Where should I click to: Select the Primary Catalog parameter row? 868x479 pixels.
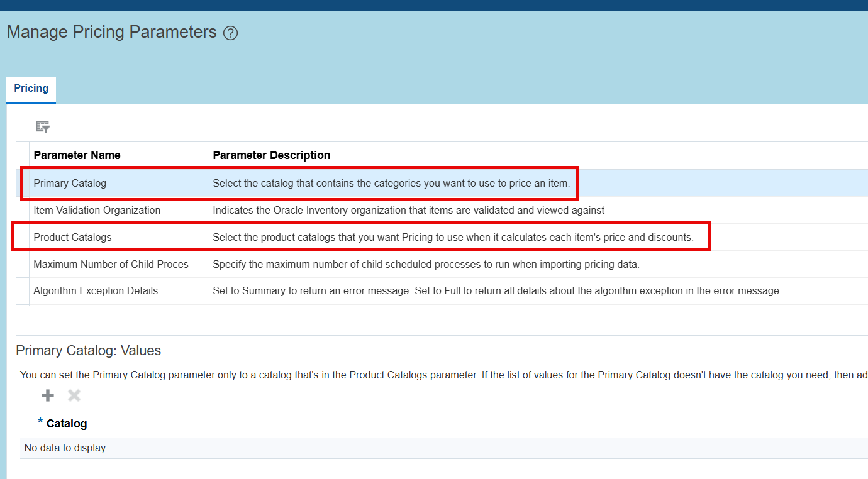tap(442, 183)
